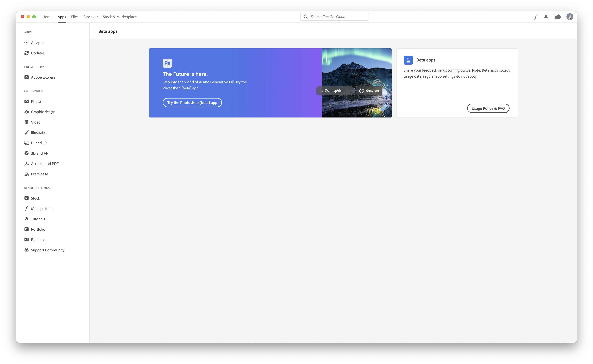
Task: Click the Photoshop Ps banner icon
Action: [167, 63]
